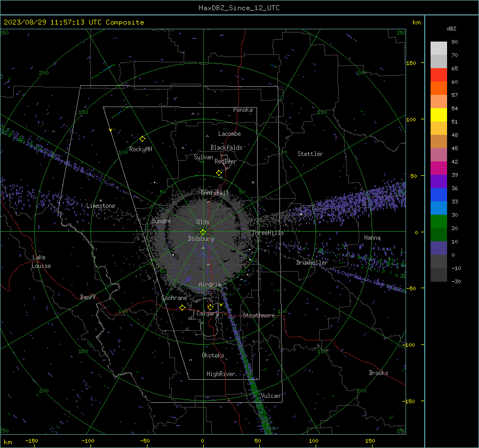The width and height of the screenshot is (479, 448).
Task: Select the Banff label
Action: 88,297
